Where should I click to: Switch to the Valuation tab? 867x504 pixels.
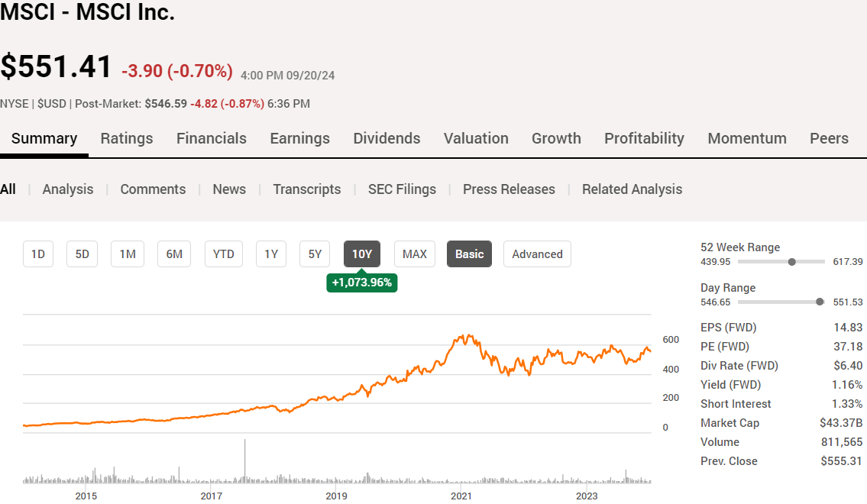[x=476, y=139]
